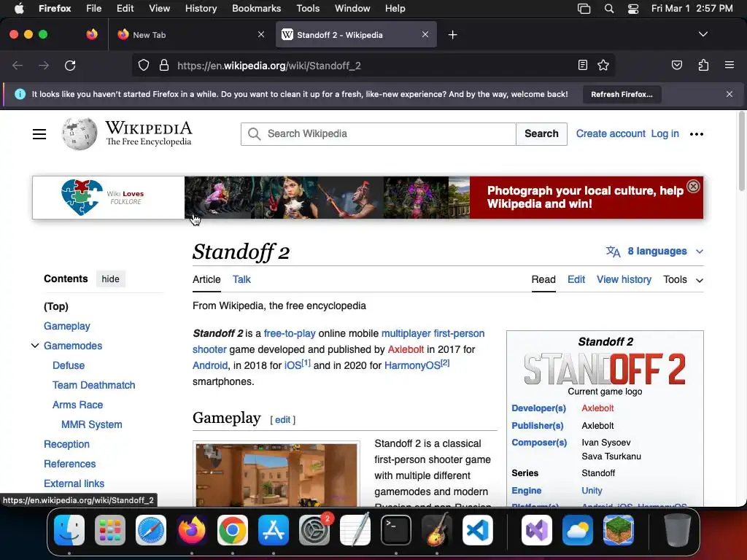Click the Create account link
This screenshot has width=747, height=560.
[x=611, y=134]
